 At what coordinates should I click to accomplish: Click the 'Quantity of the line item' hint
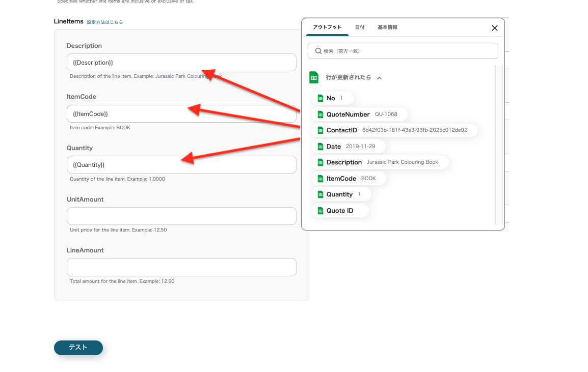[117, 179]
